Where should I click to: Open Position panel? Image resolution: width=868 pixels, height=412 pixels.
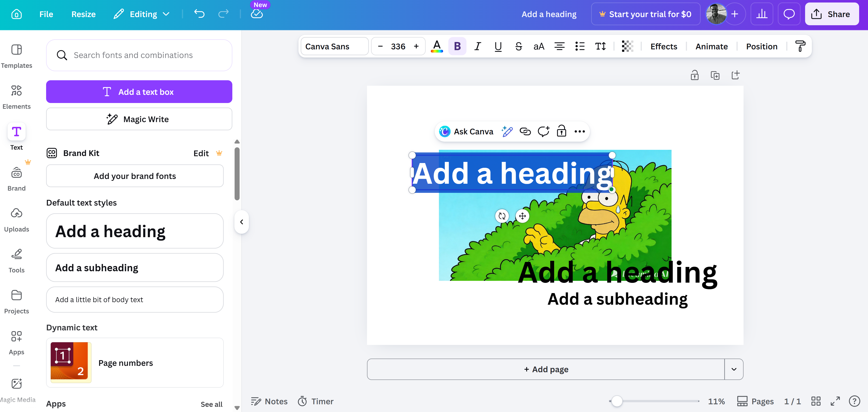[x=761, y=46]
